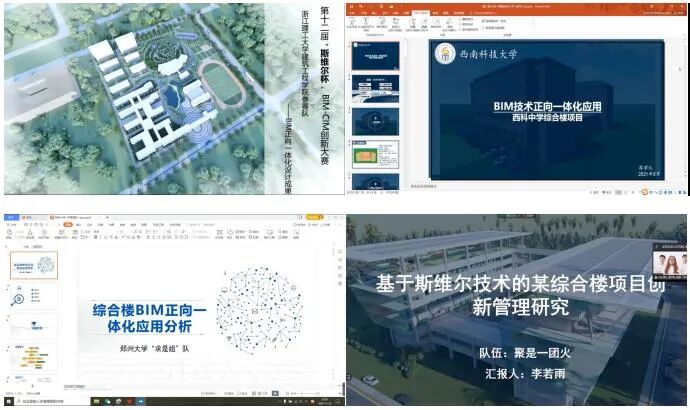690x410 pixels.
Task: Add a new tab with plus in WPS
Action: pos(107,217)
